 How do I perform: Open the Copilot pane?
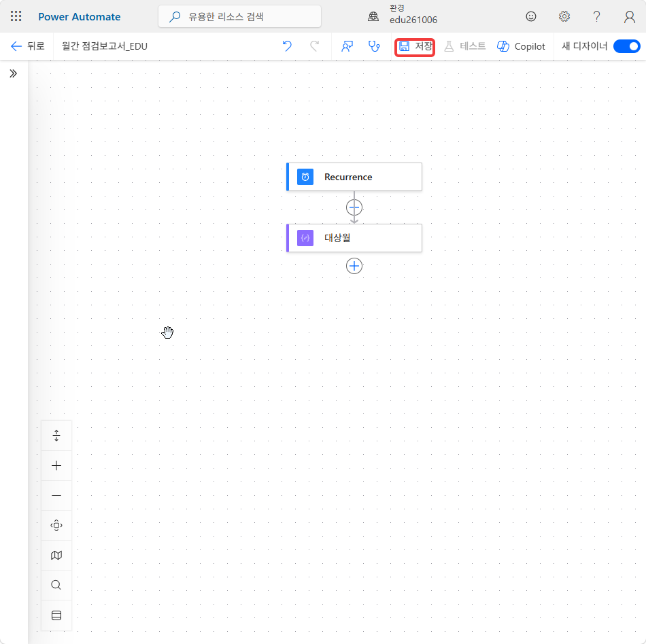tap(521, 46)
